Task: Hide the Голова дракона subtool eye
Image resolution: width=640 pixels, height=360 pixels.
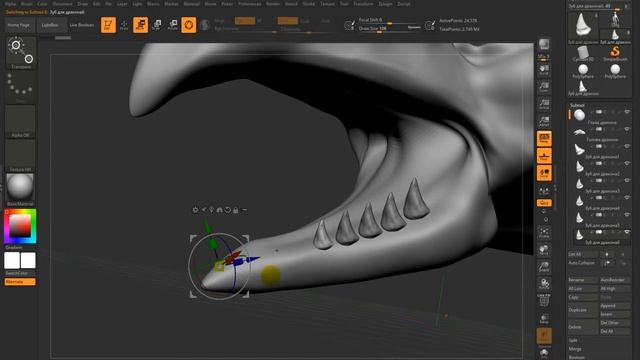Action: point(627,129)
